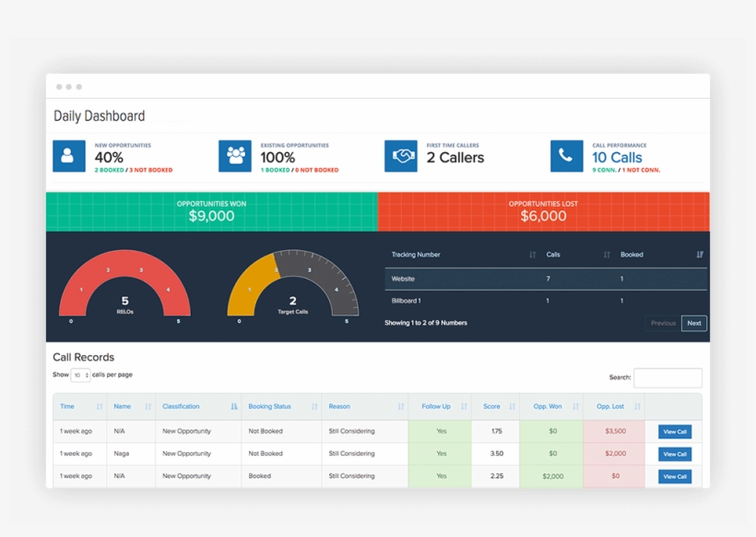This screenshot has width=756, height=537.
Task: Select the Website tracking number row
Action: (546, 279)
